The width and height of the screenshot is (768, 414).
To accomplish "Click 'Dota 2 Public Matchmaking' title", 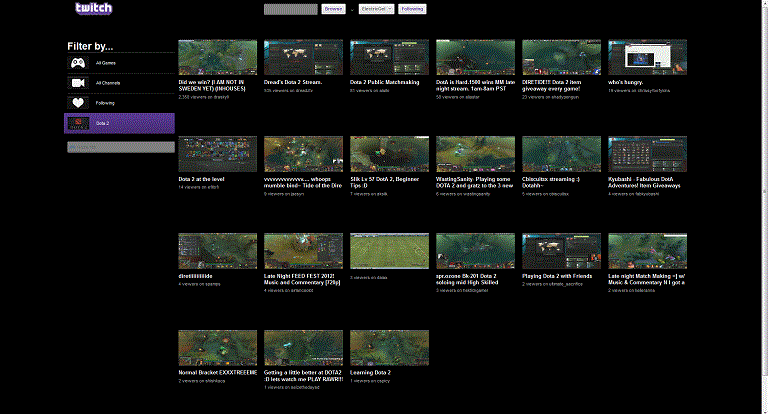I will pyautogui.click(x=384, y=82).
